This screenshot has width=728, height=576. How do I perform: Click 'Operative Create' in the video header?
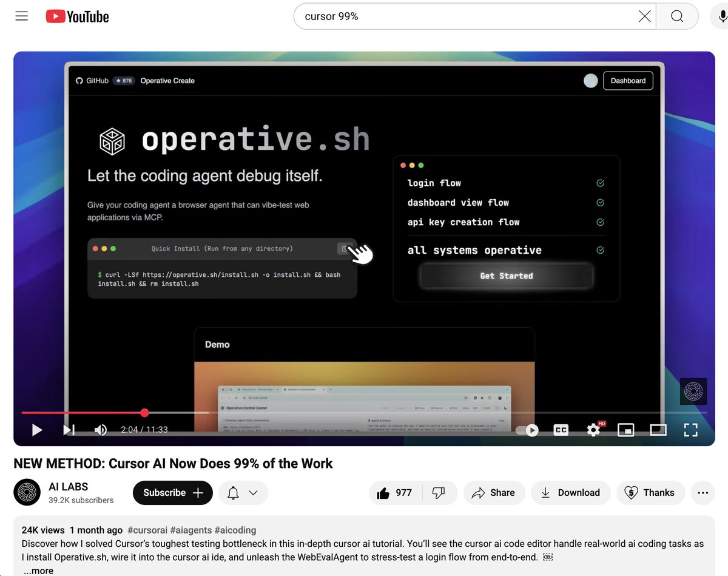tap(167, 81)
